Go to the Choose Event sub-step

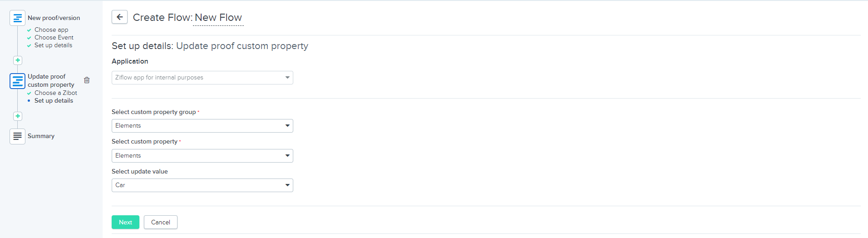click(x=54, y=38)
